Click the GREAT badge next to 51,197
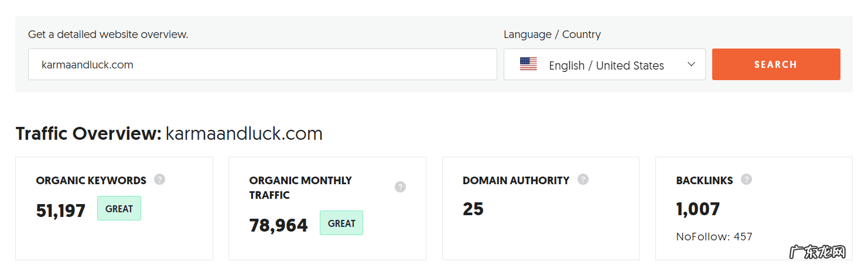This screenshot has height=269, width=868. 119,208
